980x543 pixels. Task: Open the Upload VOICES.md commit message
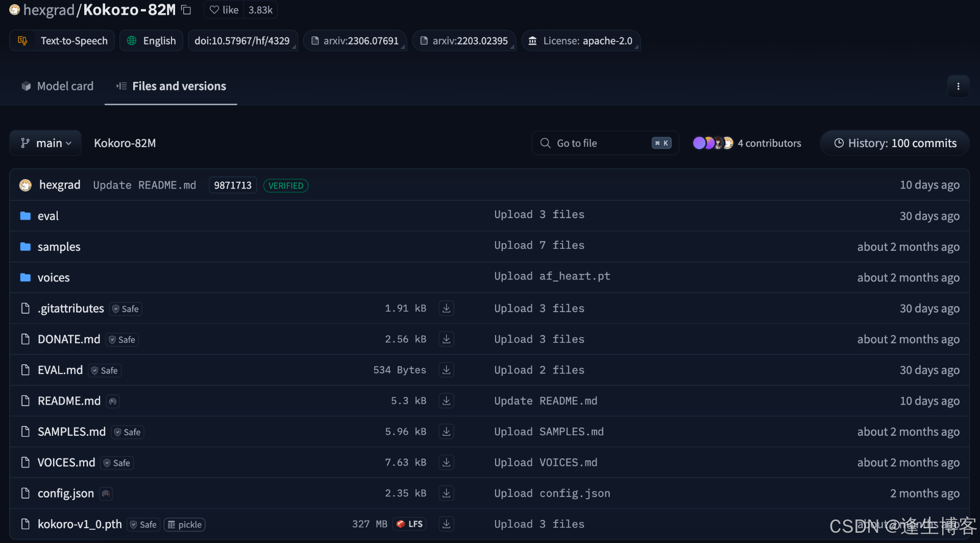pos(546,463)
